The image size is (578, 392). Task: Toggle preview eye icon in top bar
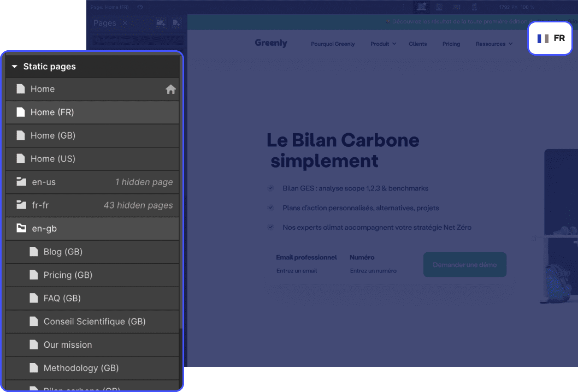140,7
